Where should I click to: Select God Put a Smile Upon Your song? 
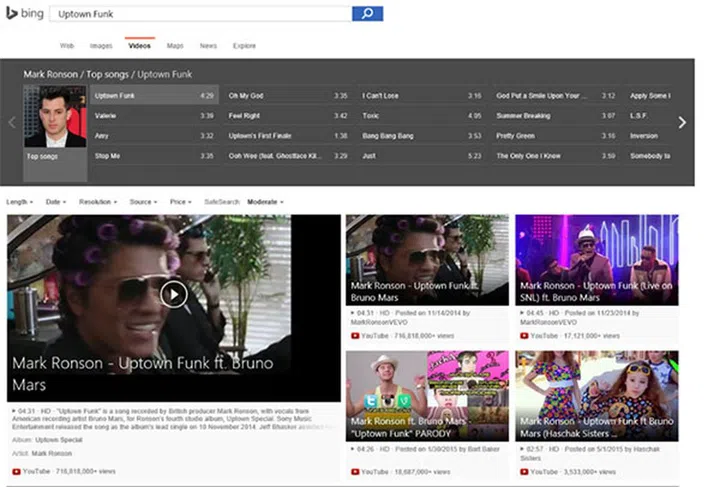pos(556,95)
